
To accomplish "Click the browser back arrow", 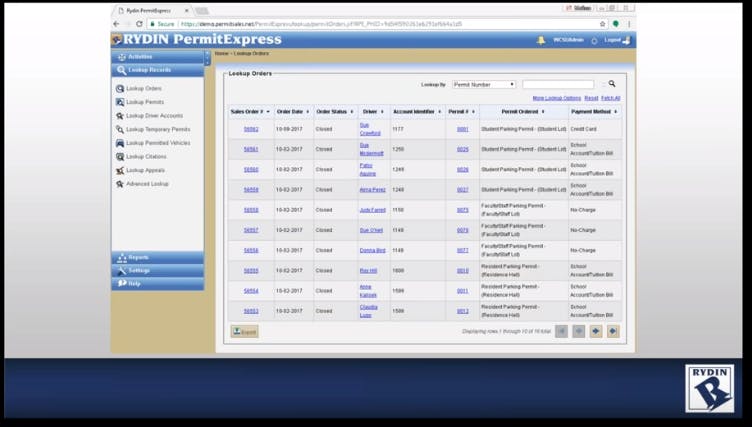I will tap(117, 24).
